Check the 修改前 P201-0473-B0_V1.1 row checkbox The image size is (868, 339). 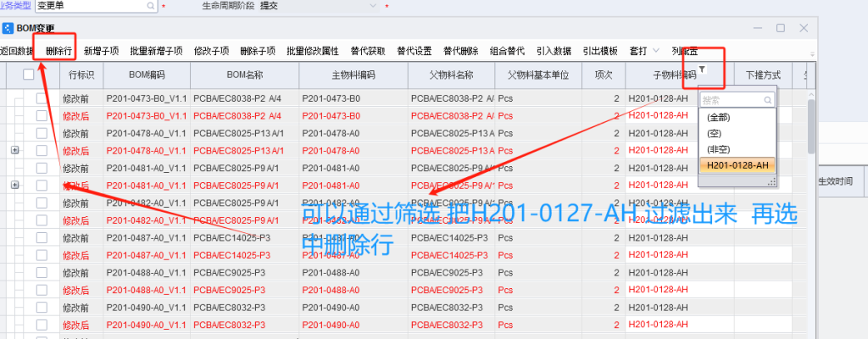click(x=42, y=98)
